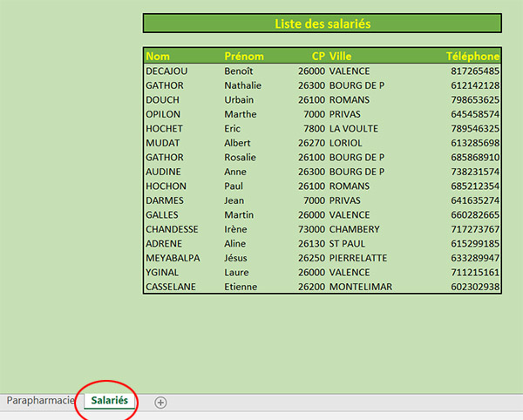The height and width of the screenshot is (420, 523).
Task: Select the cell 'ADRENE'
Action: click(164, 244)
